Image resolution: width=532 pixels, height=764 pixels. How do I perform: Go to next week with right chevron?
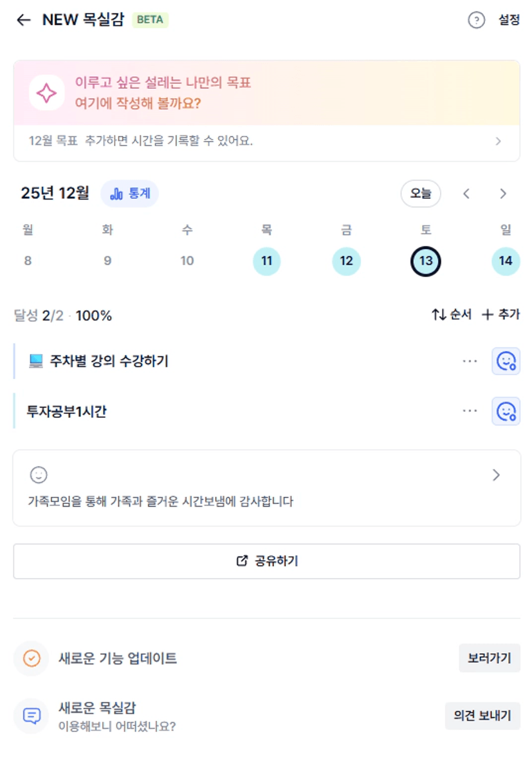(503, 194)
